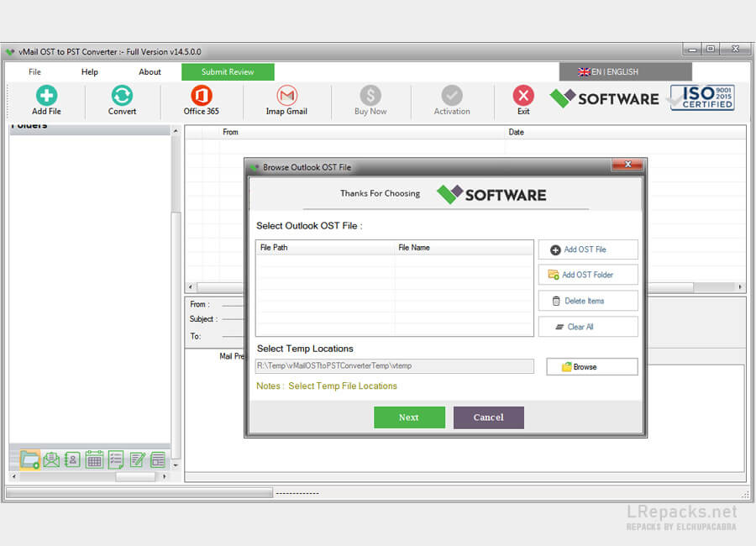Click the temp location path field
The height and width of the screenshot is (546, 756).
point(395,365)
